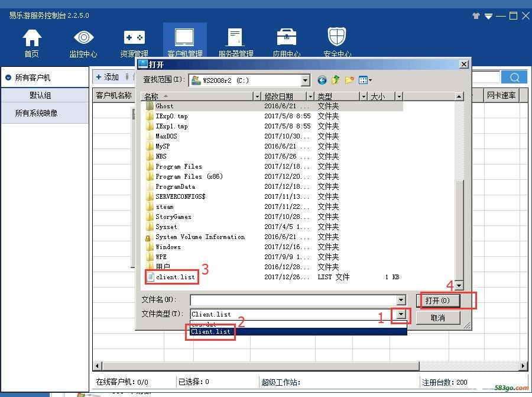This screenshot has height=397, width=532.
Task: Click file list scrollbar up arrow
Action: (x=459, y=96)
